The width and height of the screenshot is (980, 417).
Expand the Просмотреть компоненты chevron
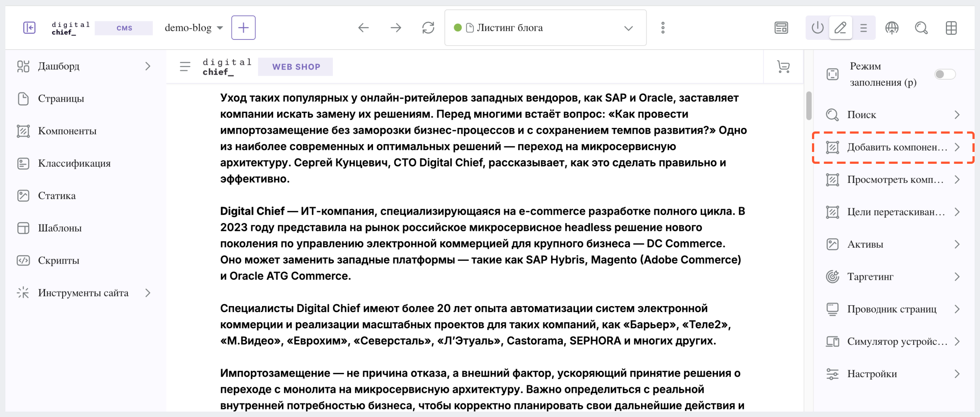click(x=957, y=179)
